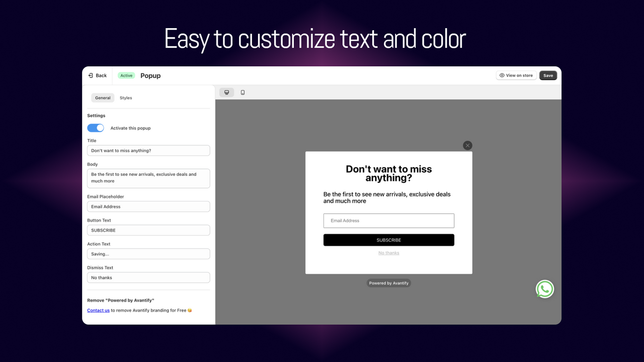This screenshot has height=362, width=644.
Task: Open the General tab
Action: coord(103,98)
